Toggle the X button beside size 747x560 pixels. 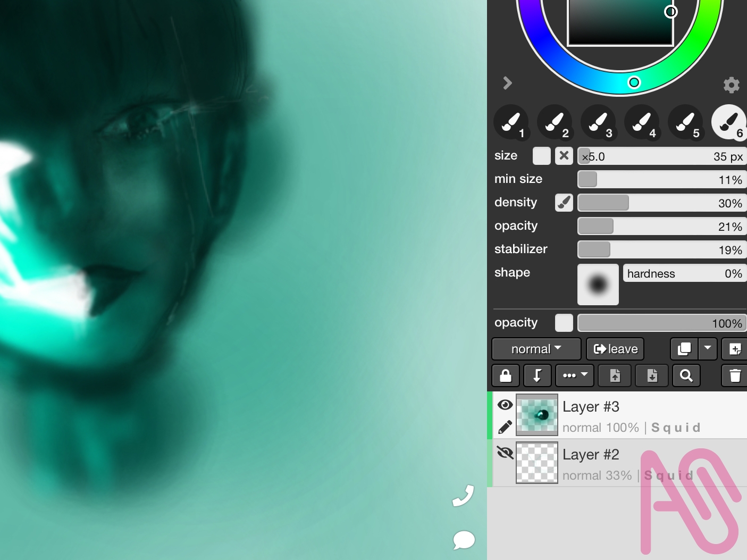tap(564, 156)
